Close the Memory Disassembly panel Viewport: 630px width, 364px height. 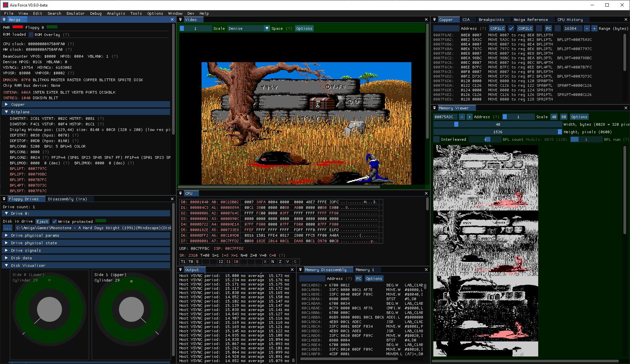[426, 270]
